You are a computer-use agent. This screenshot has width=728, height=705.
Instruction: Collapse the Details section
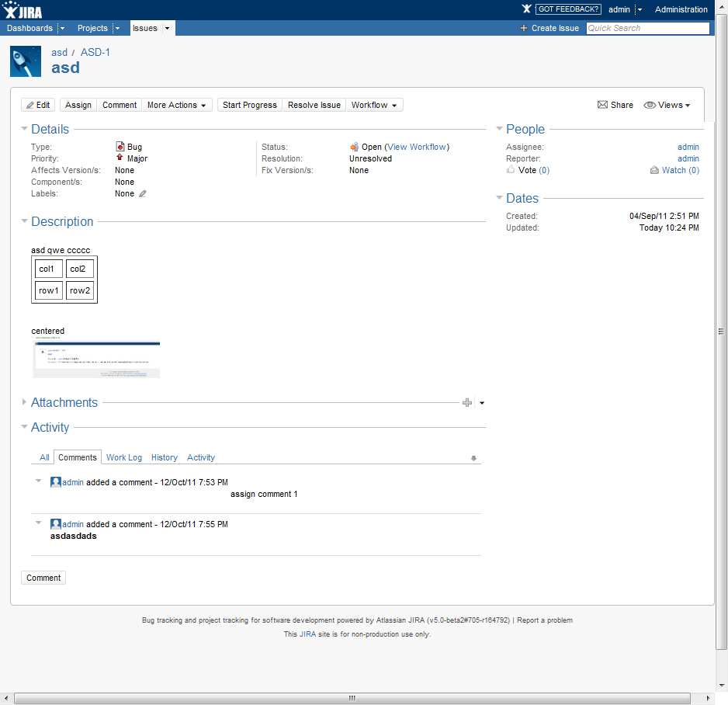pyautogui.click(x=25, y=130)
